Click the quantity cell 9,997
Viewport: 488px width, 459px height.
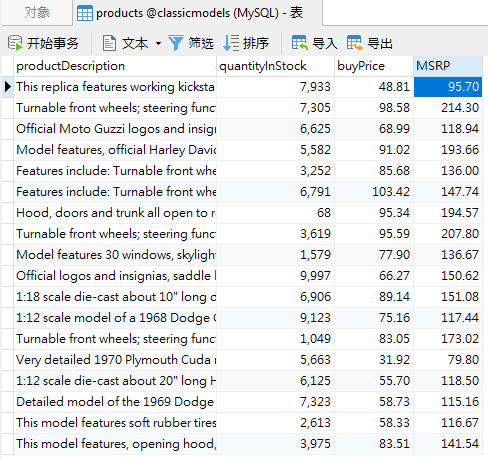[x=276, y=276]
